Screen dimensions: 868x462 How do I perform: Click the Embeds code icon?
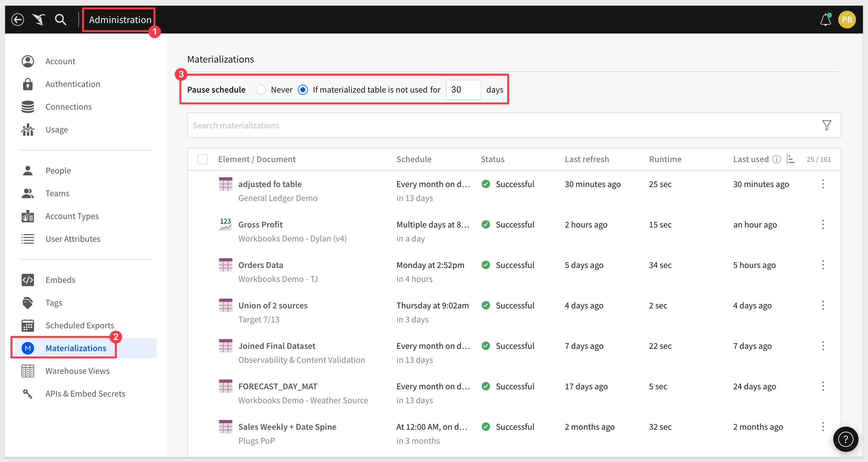[28, 280]
